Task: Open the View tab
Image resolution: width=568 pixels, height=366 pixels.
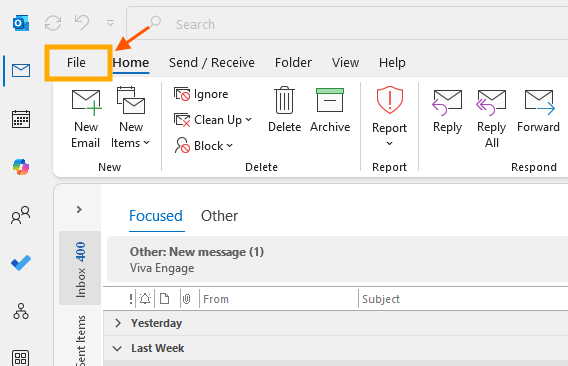Action: tap(345, 63)
